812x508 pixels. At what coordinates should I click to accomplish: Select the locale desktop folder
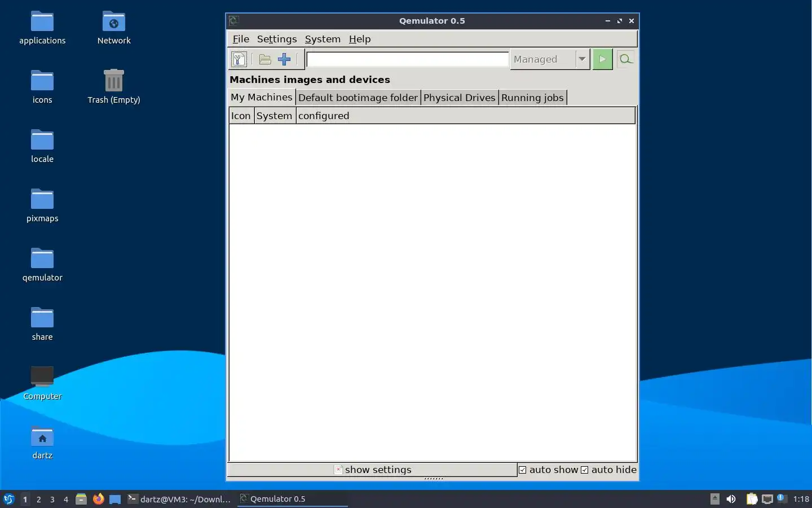[x=42, y=146]
